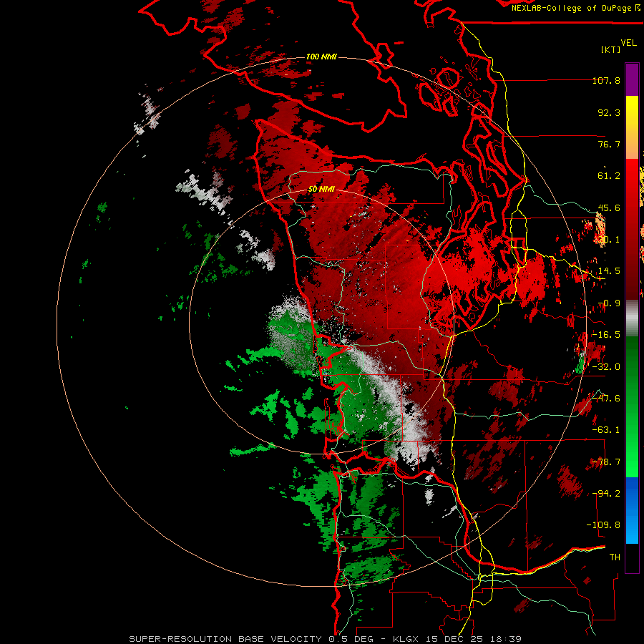The width and height of the screenshot is (644, 644).
Task: Select the 92.3 value on velocity scale
Action: tap(609, 112)
